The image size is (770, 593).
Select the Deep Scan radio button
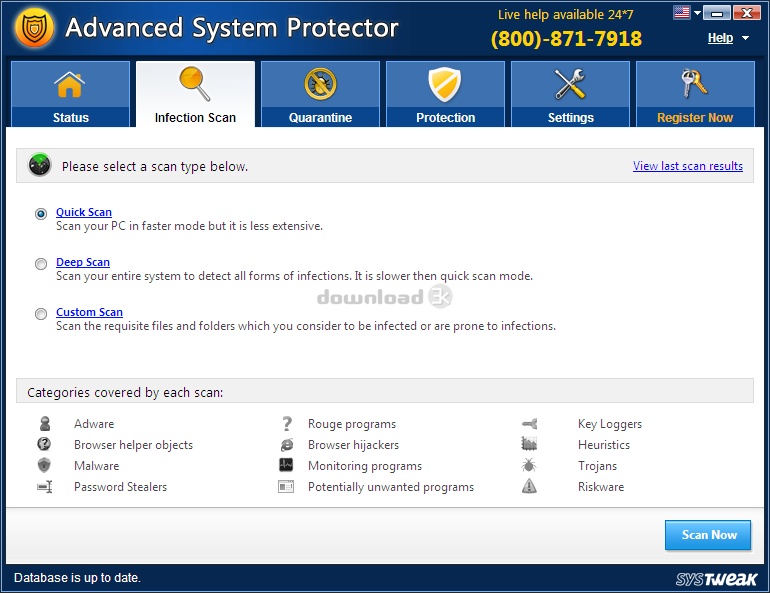(41, 264)
